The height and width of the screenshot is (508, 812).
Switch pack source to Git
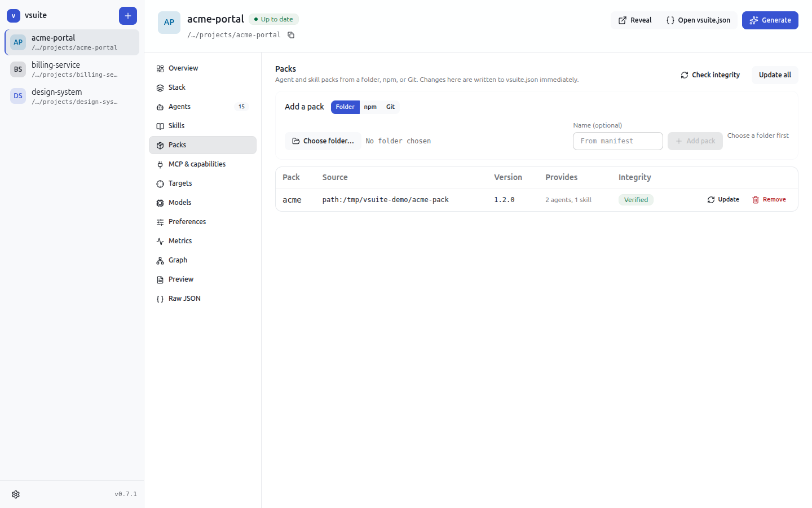click(390, 107)
